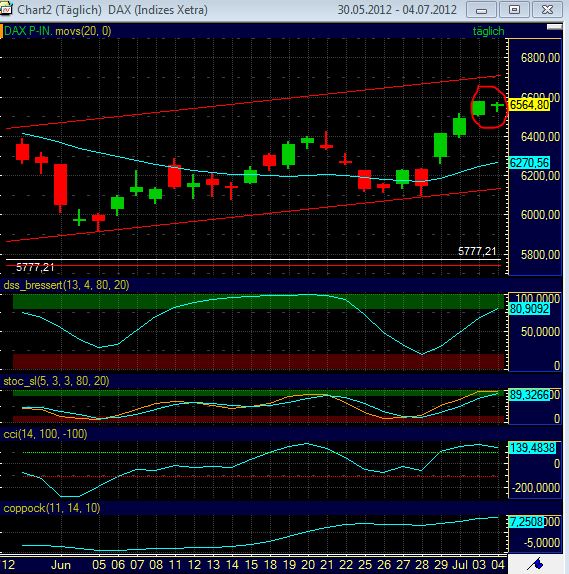569x574 pixels.
Task: Close the Chart2 DAX chart window
Action: (x=547, y=10)
